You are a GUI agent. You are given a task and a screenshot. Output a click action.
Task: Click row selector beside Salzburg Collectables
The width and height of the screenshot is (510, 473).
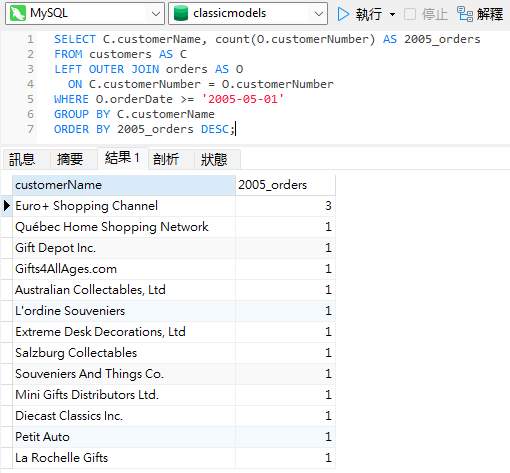(x=6, y=353)
